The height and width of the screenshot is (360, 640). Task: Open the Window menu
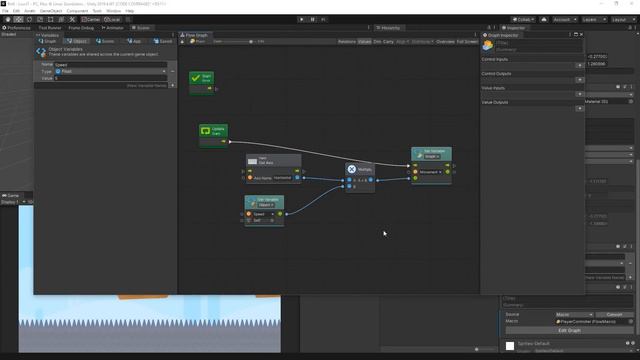(113, 11)
